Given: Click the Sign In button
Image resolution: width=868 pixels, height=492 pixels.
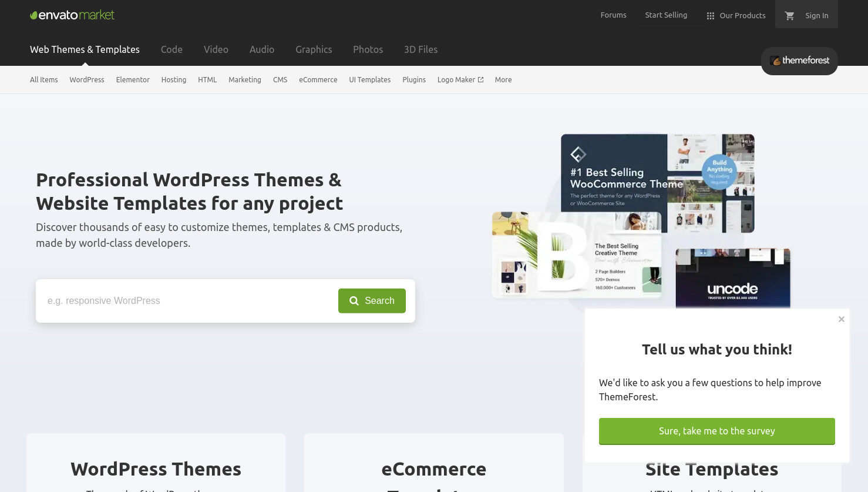Looking at the screenshot, I should (817, 16).
